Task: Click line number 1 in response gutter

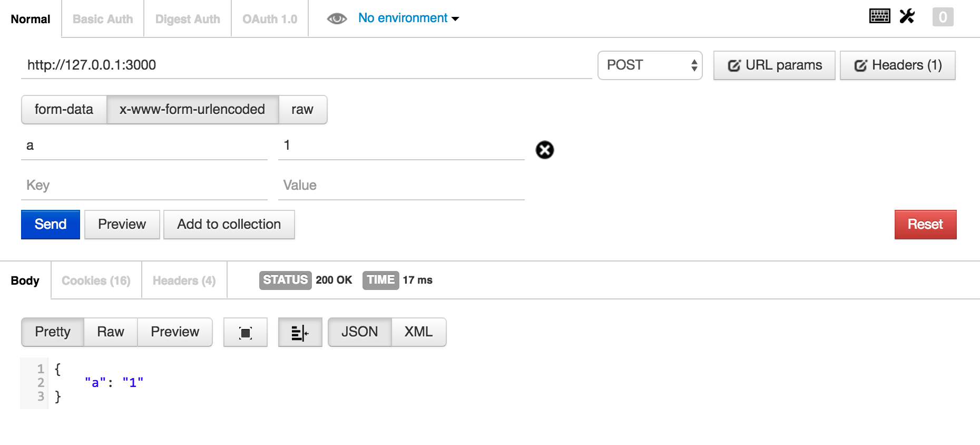Action: [41, 369]
